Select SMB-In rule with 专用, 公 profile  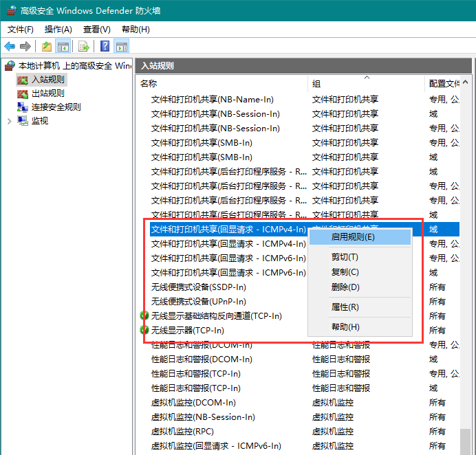(202, 142)
